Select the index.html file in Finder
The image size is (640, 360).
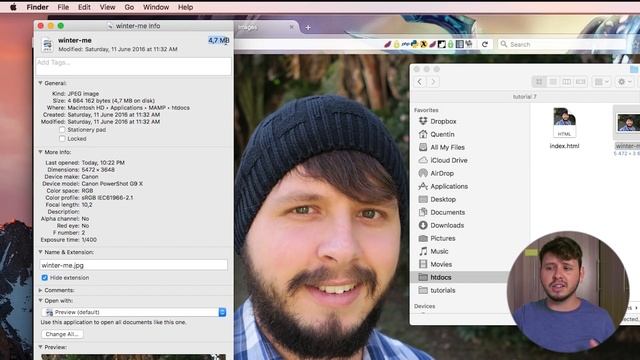(x=564, y=128)
